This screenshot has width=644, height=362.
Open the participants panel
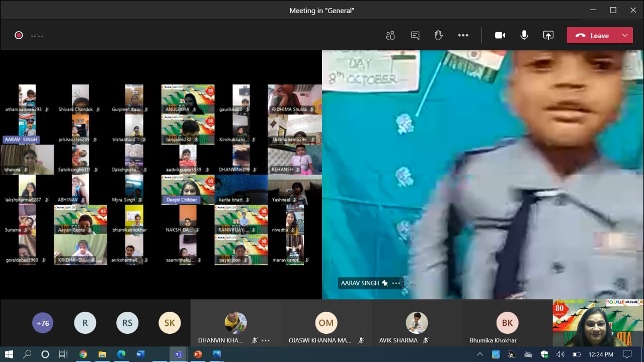(x=390, y=35)
